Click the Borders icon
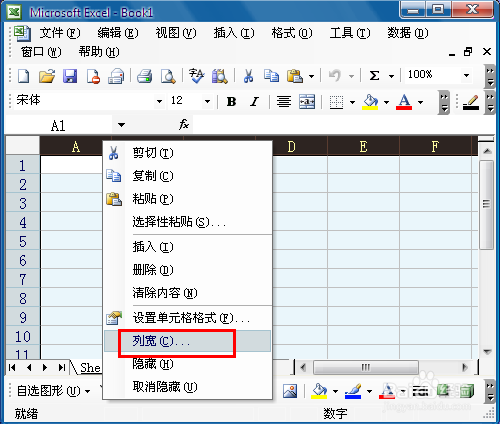The width and height of the screenshot is (500, 424). point(336,102)
